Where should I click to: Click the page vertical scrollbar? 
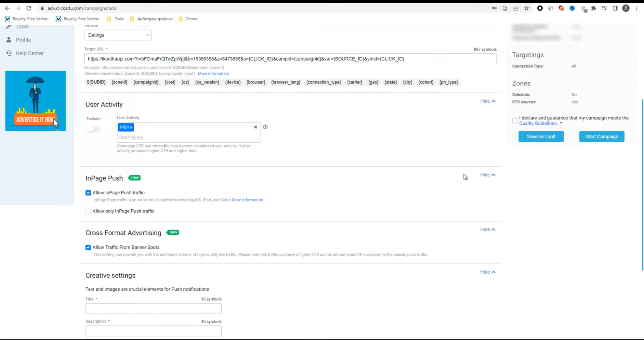(642, 185)
